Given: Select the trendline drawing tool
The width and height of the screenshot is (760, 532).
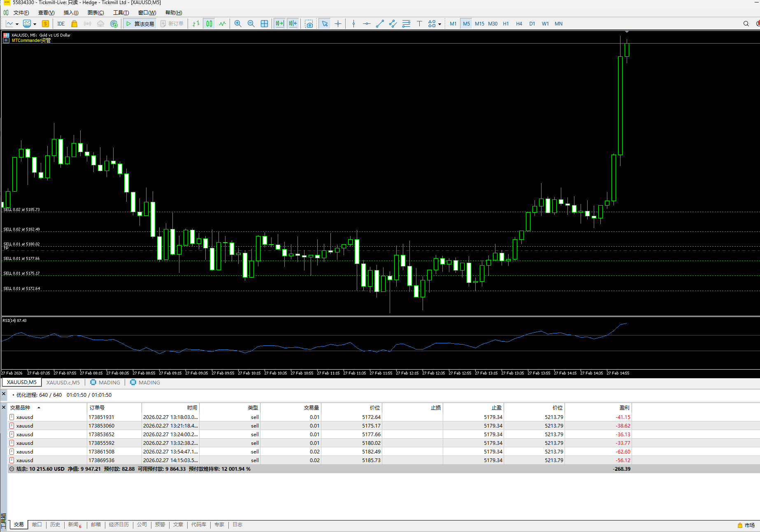Looking at the screenshot, I should click(380, 24).
